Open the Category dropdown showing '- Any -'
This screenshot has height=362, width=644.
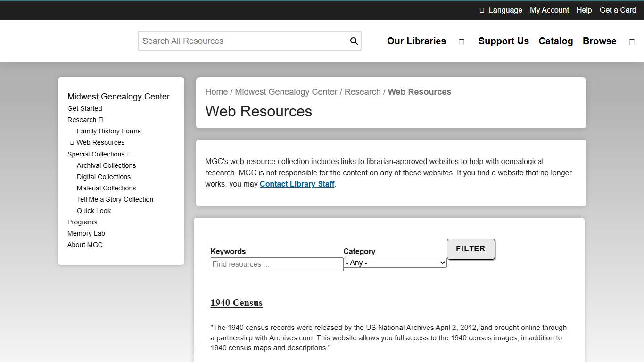[395, 263]
